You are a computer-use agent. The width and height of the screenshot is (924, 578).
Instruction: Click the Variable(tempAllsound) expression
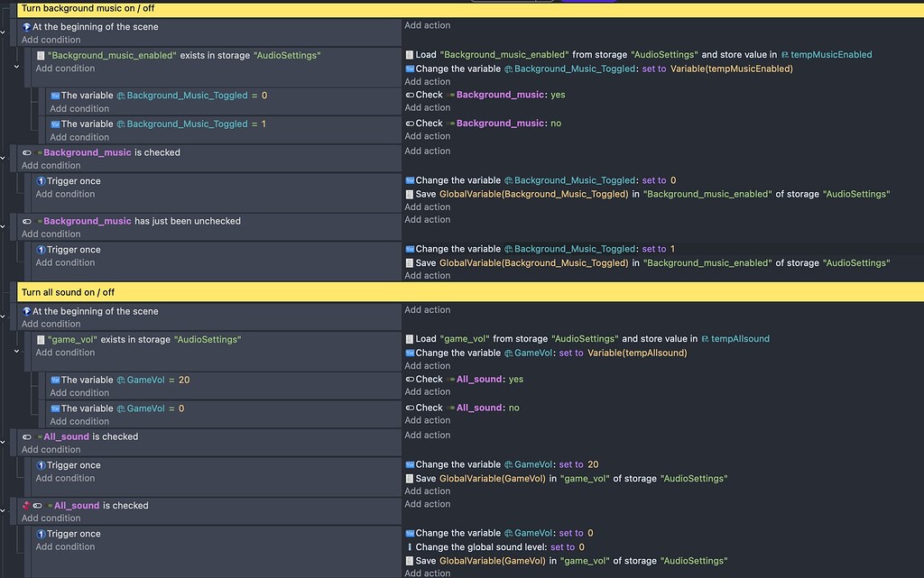click(x=637, y=353)
